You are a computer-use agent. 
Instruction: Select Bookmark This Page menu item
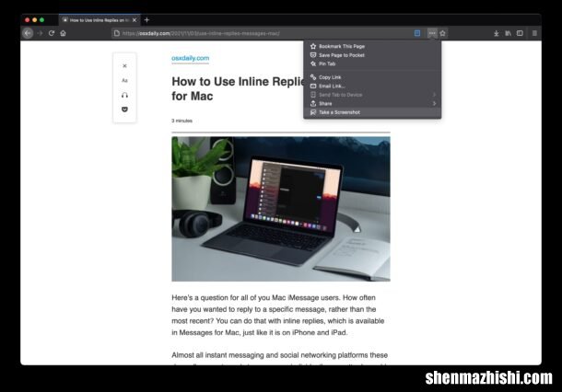(x=341, y=46)
